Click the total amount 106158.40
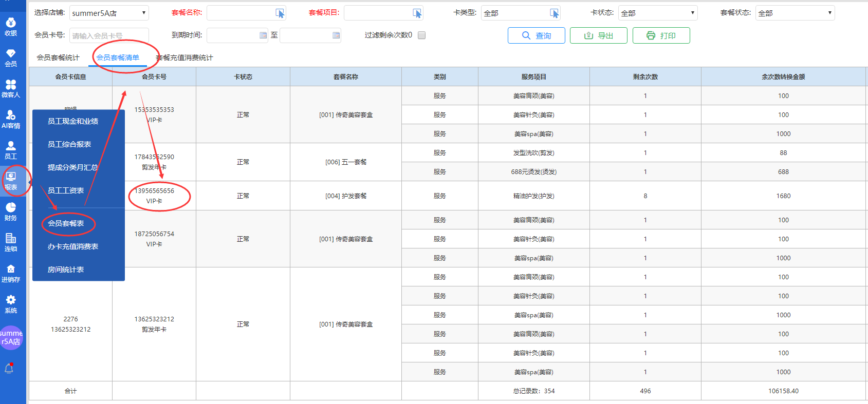Image resolution: width=868 pixels, height=404 pixels. (783, 391)
